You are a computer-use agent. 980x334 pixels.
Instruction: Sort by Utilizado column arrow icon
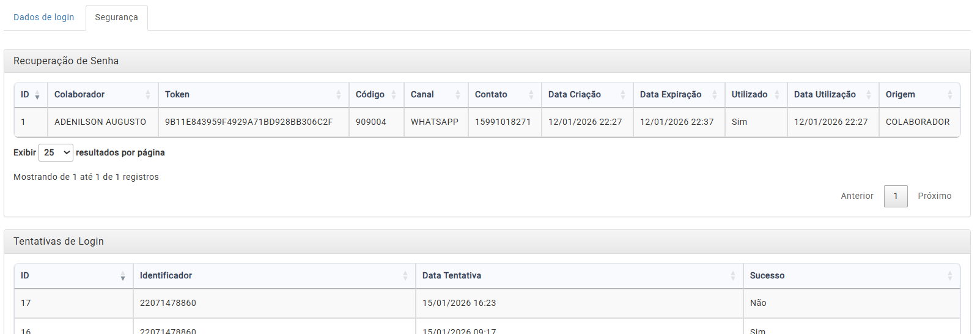777,95
